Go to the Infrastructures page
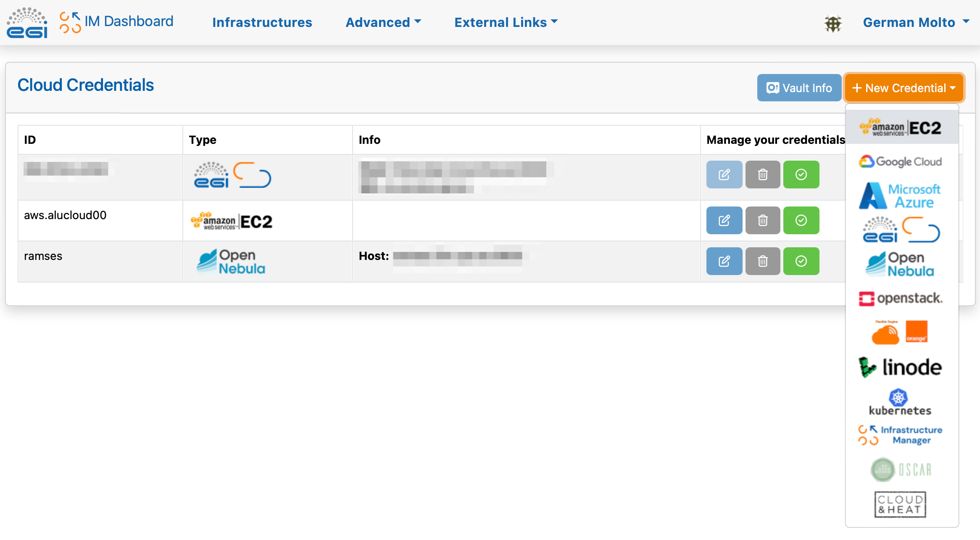The width and height of the screenshot is (980, 540). (x=262, y=22)
